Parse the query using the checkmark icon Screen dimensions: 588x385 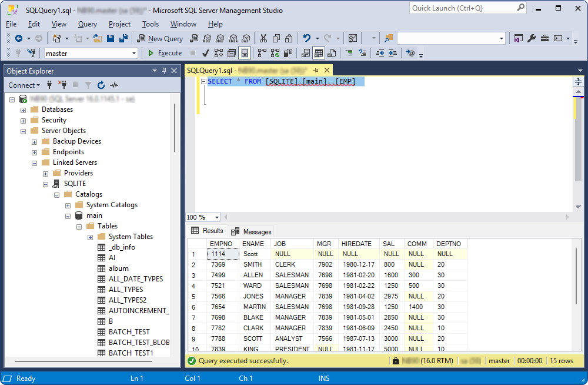click(x=205, y=54)
